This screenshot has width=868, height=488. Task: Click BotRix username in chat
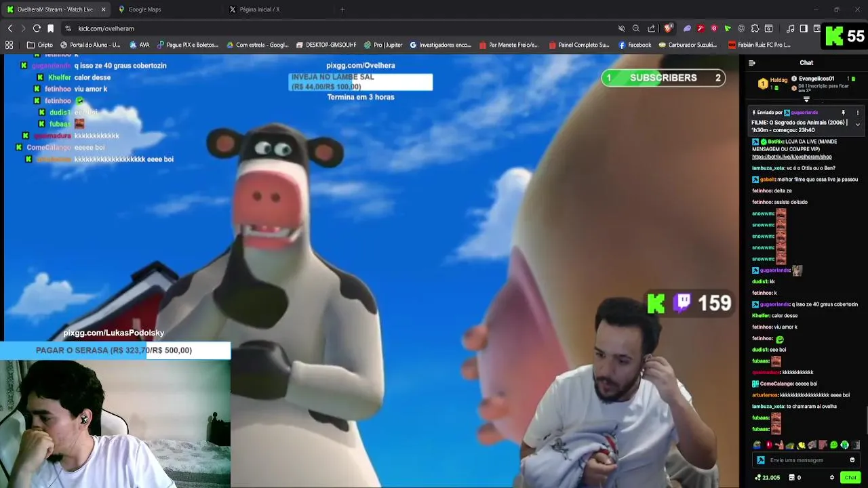[x=775, y=142]
